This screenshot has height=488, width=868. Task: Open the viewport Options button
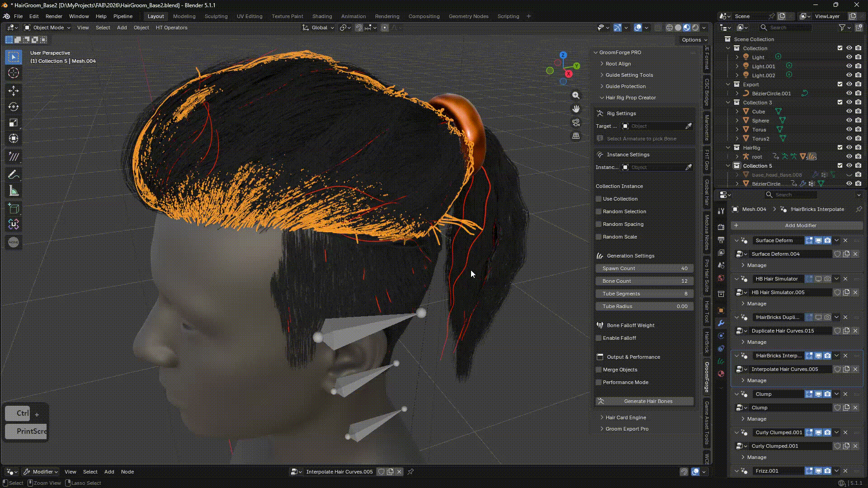tap(694, 40)
